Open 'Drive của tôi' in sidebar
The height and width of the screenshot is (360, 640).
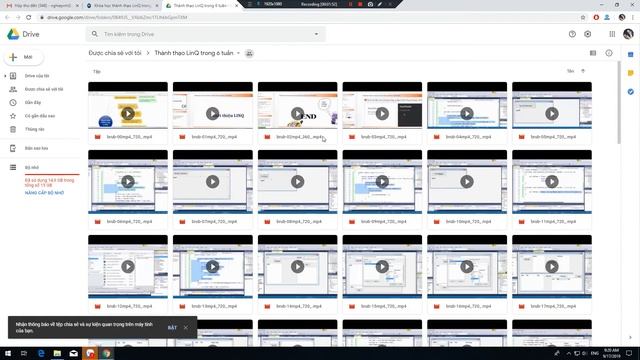[37, 76]
